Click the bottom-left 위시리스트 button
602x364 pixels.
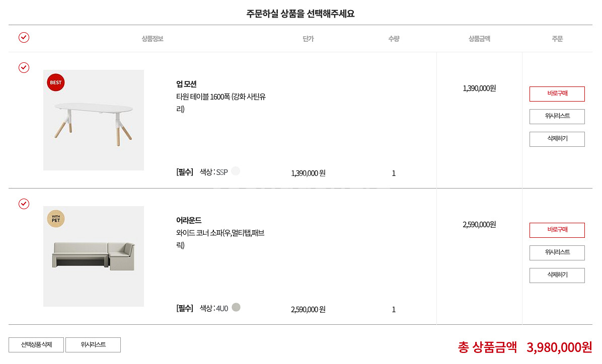pos(93,345)
